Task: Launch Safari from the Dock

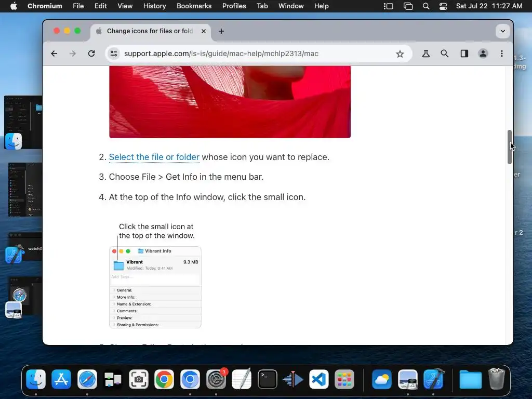Action: tap(87, 379)
